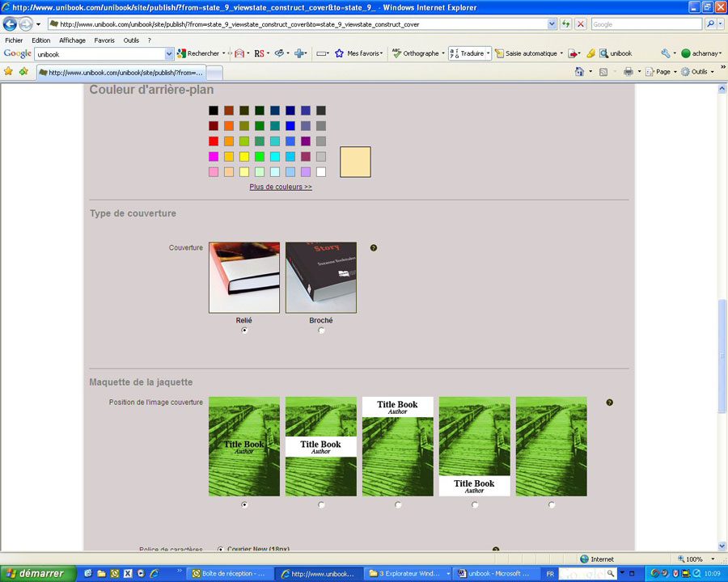Choose the title-at-bottom layout radio button
This screenshot has width=728, height=582.
[x=475, y=504]
